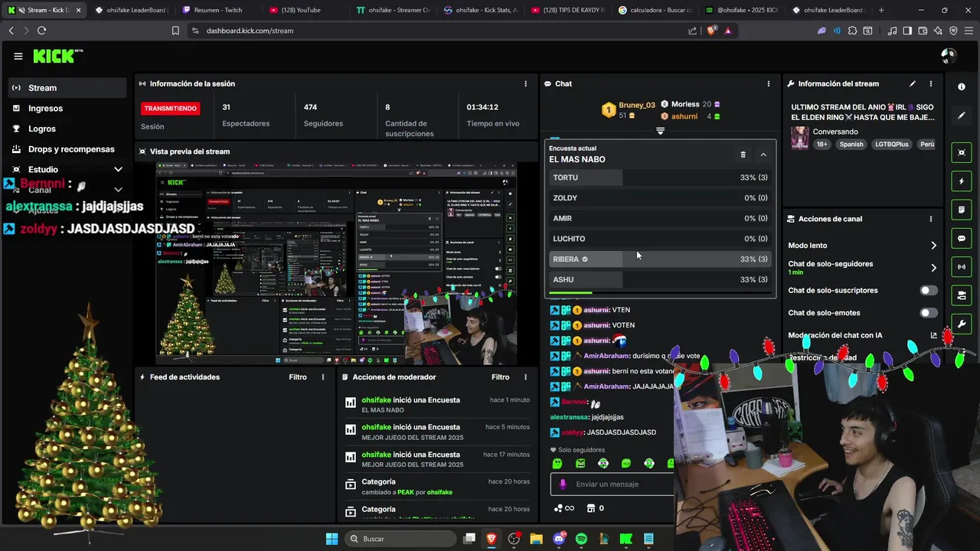
Task: Open Filtro in Feed de actividades
Action: pyautogui.click(x=298, y=377)
